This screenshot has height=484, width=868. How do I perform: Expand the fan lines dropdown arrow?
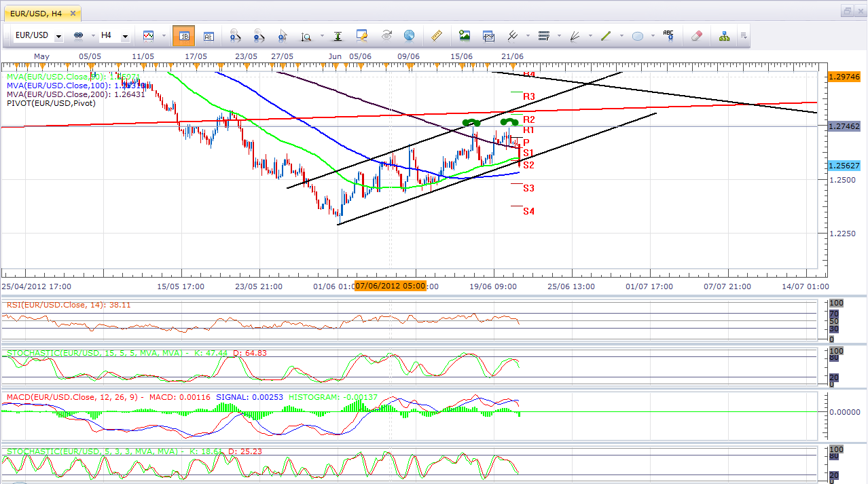(590, 36)
